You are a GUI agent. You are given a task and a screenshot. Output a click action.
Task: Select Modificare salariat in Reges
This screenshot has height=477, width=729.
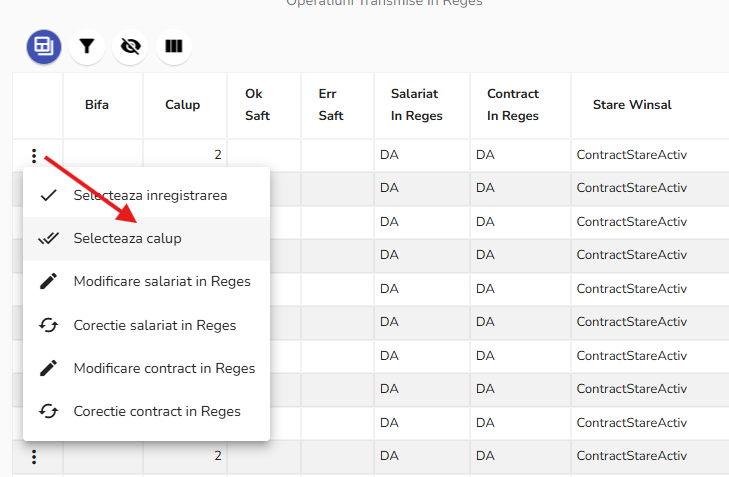pyautogui.click(x=162, y=282)
